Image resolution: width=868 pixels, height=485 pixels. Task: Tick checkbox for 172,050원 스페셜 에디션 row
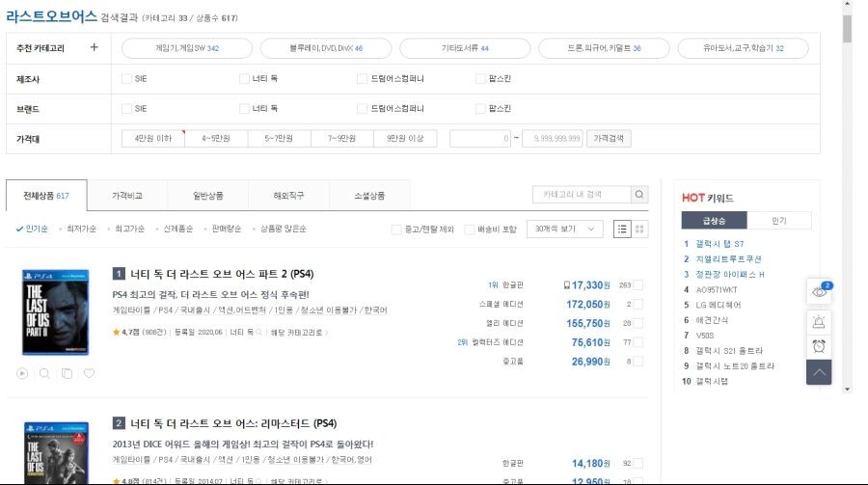click(638, 304)
